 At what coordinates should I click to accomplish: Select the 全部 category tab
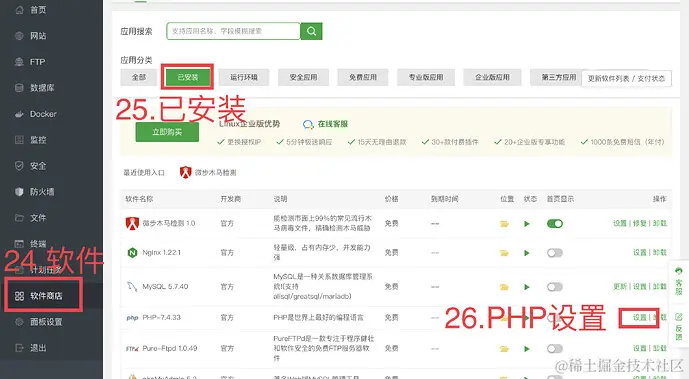pos(138,77)
